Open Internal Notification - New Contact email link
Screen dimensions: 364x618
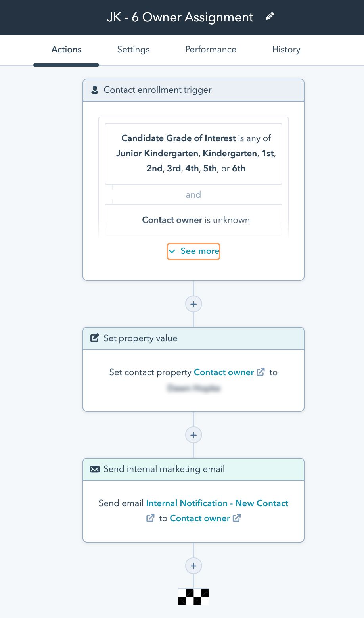point(217,503)
